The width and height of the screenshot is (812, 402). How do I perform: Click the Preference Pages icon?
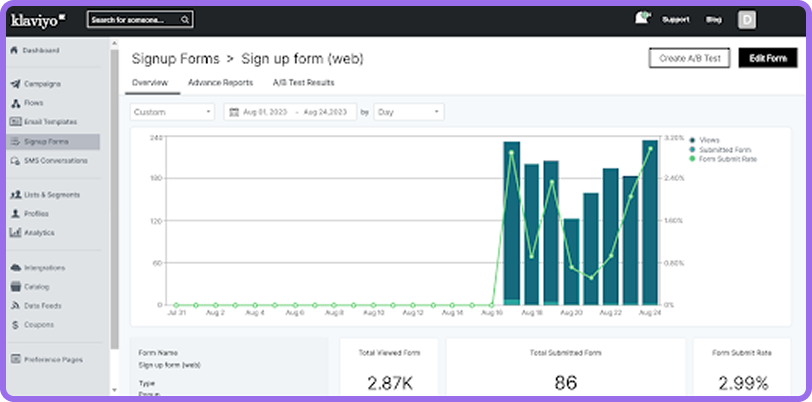point(16,359)
